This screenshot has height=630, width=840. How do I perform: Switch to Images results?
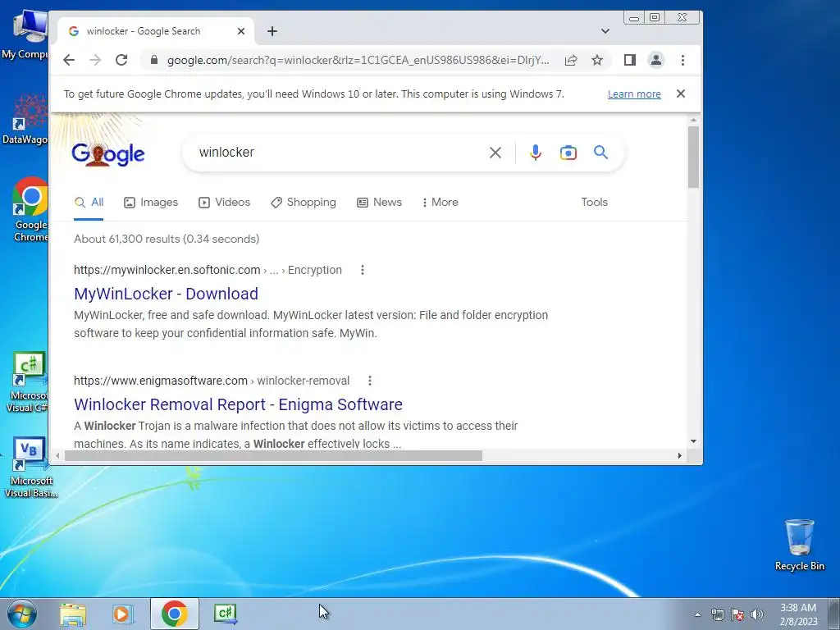click(x=151, y=203)
